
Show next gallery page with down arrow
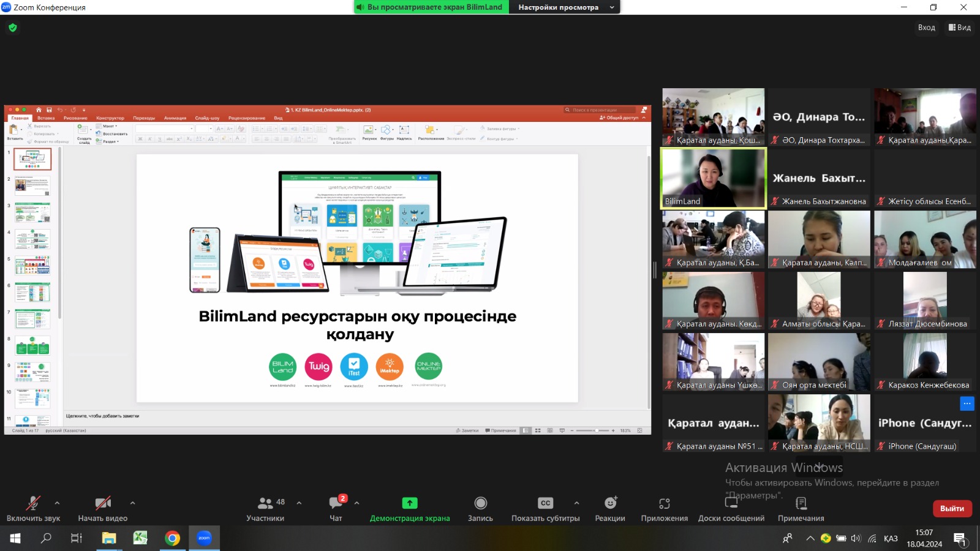[819, 465]
